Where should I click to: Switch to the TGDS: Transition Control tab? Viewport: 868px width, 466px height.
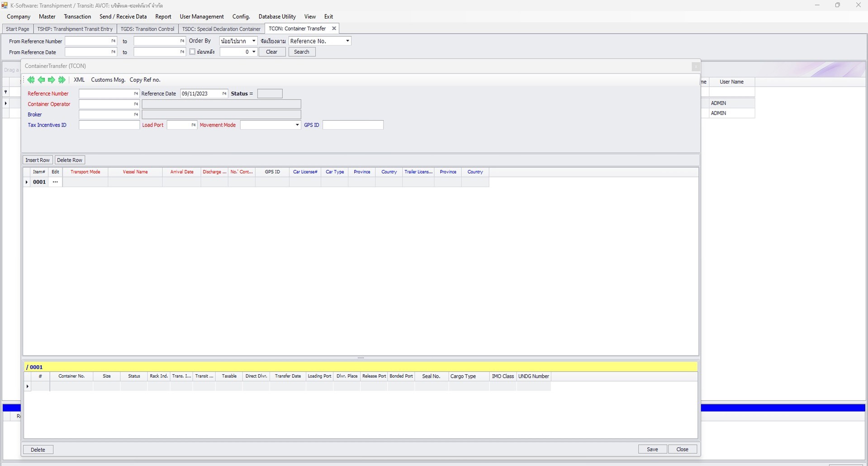147,28
